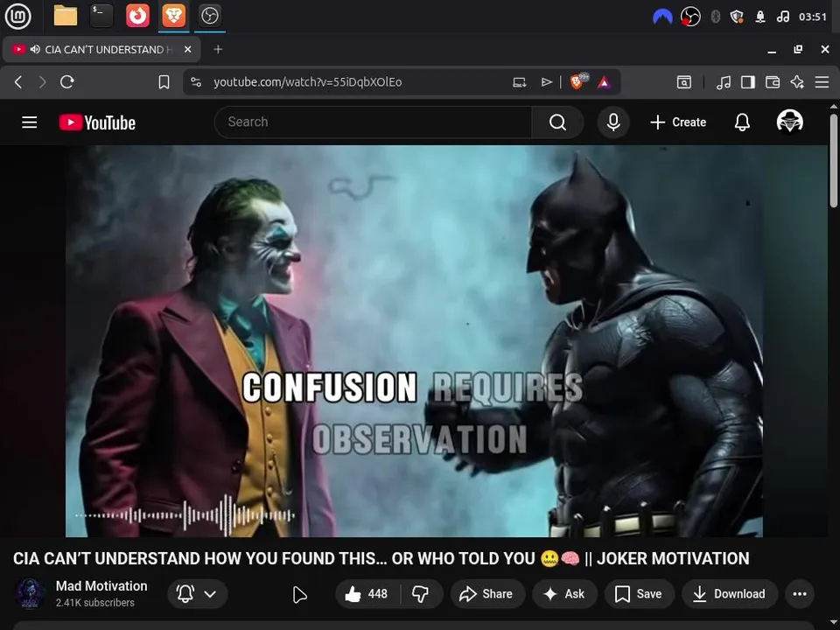Image resolution: width=840 pixels, height=630 pixels.
Task: Open Brave Rewards triangle icon
Action: click(x=604, y=82)
